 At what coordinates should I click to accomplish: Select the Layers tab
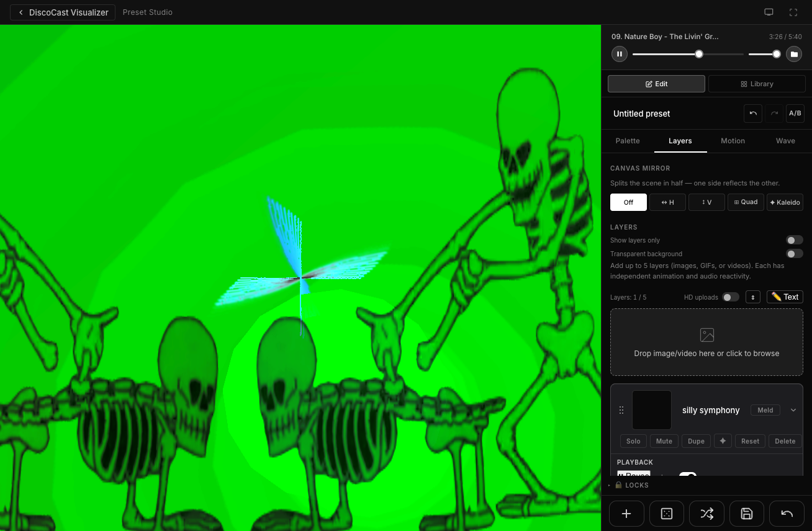pyautogui.click(x=680, y=141)
